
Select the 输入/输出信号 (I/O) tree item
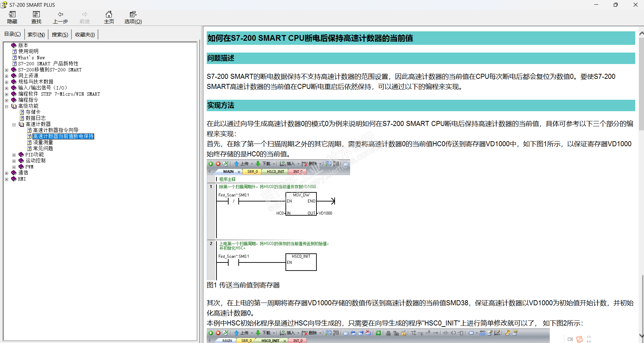click(x=43, y=88)
